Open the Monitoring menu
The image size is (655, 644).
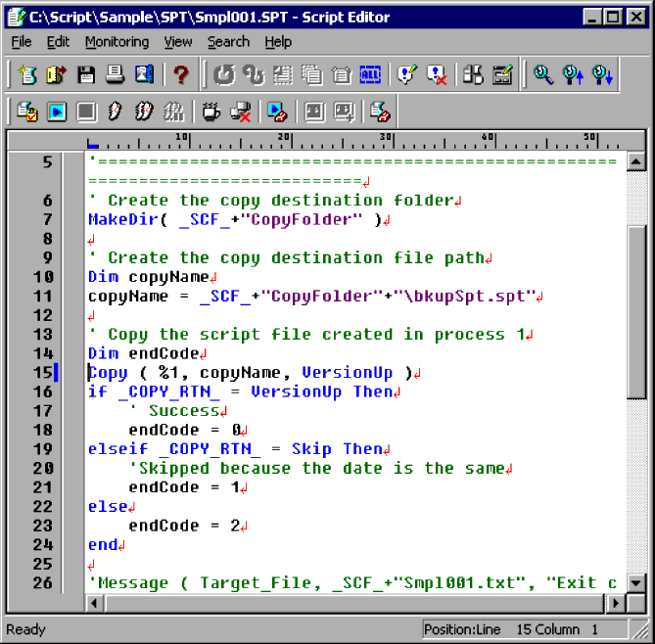(117, 42)
